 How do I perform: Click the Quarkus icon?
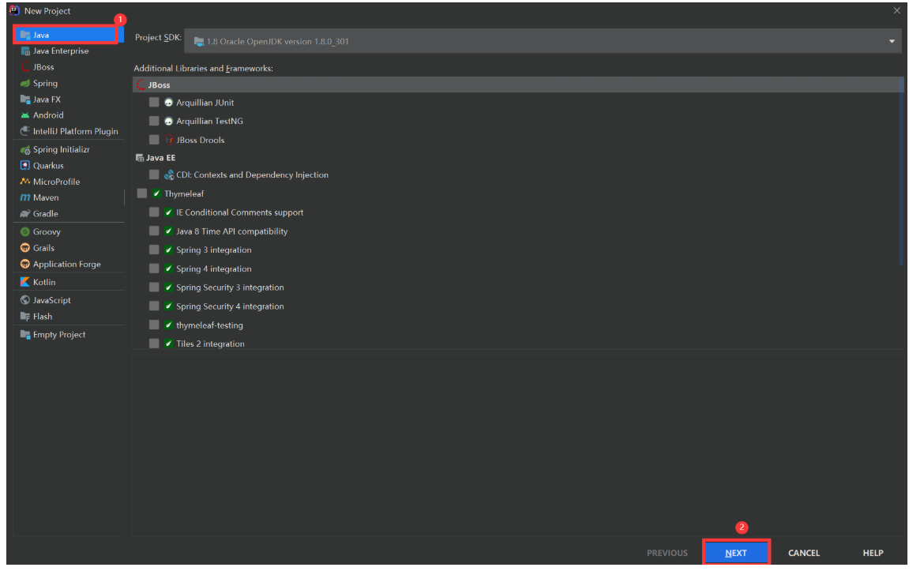[24, 166]
